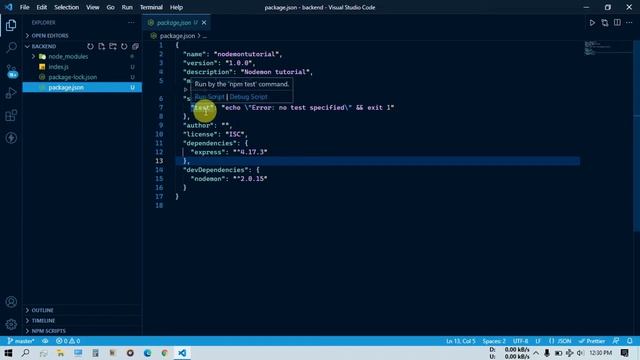640x360 pixels.
Task: Click the editor minimap
Action: [x=607, y=47]
